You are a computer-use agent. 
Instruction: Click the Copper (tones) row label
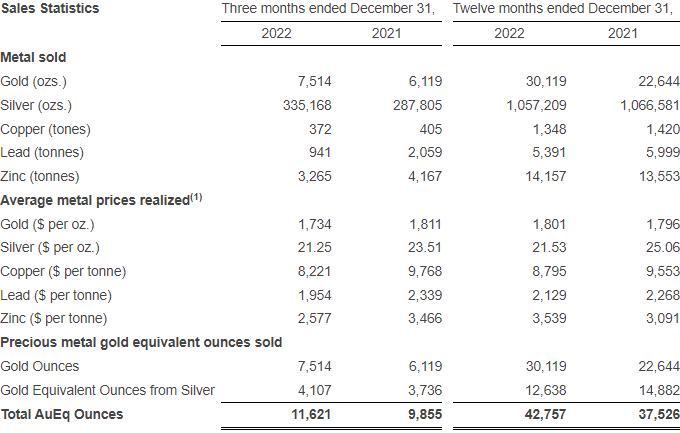point(43,129)
